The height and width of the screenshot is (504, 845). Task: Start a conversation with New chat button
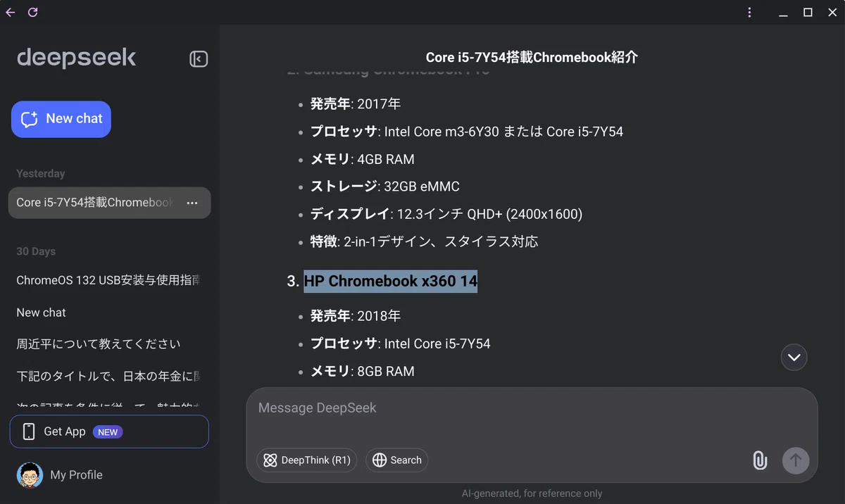(61, 119)
